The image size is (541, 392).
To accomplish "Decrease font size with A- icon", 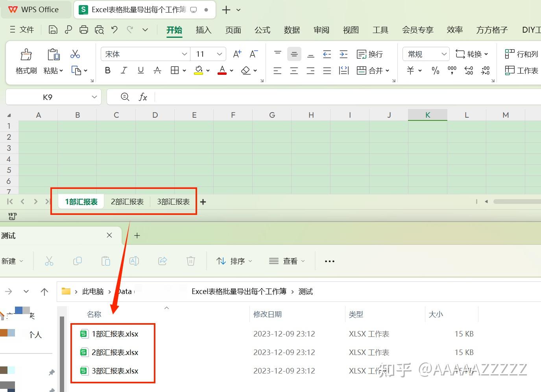I will [x=254, y=54].
